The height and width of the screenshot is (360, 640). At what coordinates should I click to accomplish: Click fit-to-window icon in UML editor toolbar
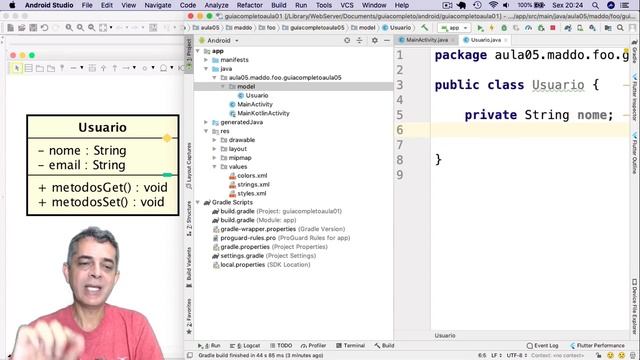point(103,28)
